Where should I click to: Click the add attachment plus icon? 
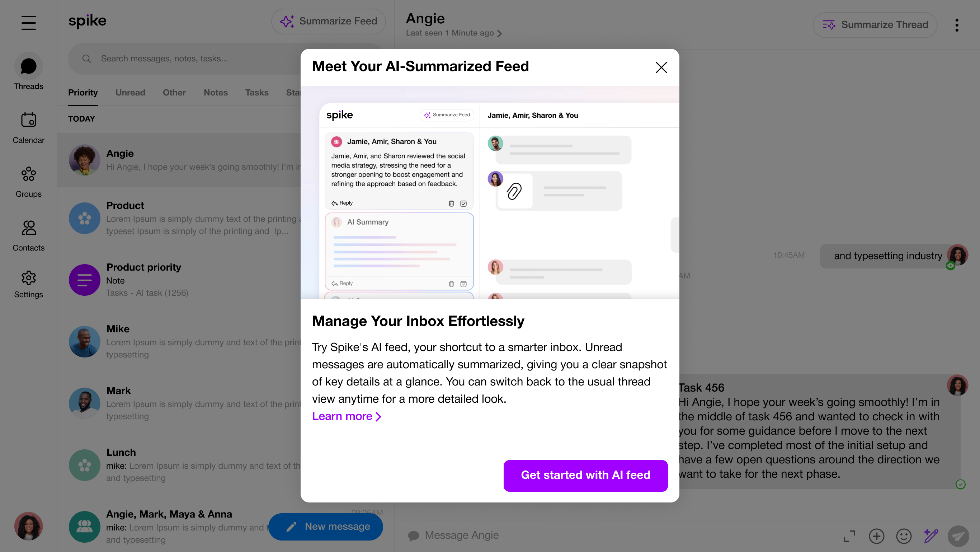pyautogui.click(x=876, y=536)
